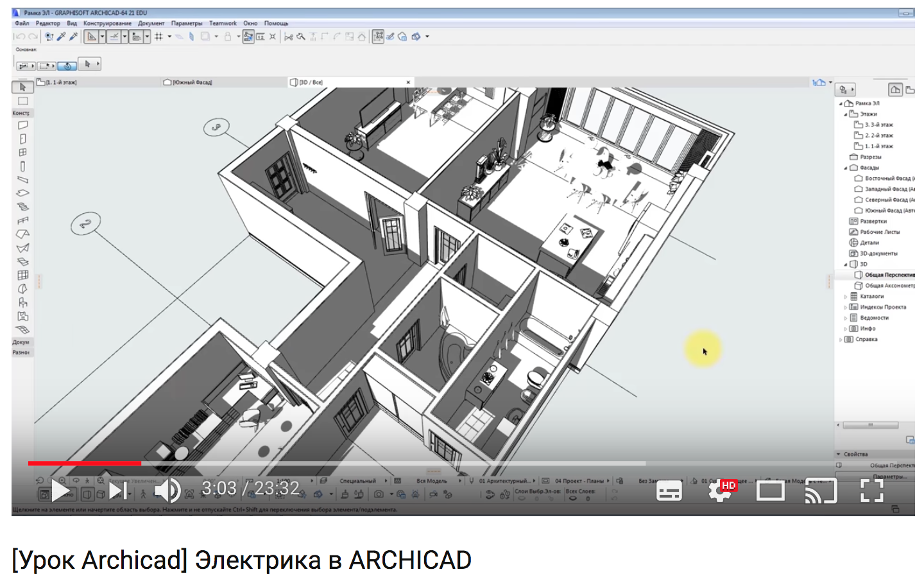Cast the video to a device
Image resolution: width=924 pixels, height=574 pixels.
pos(821,491)
